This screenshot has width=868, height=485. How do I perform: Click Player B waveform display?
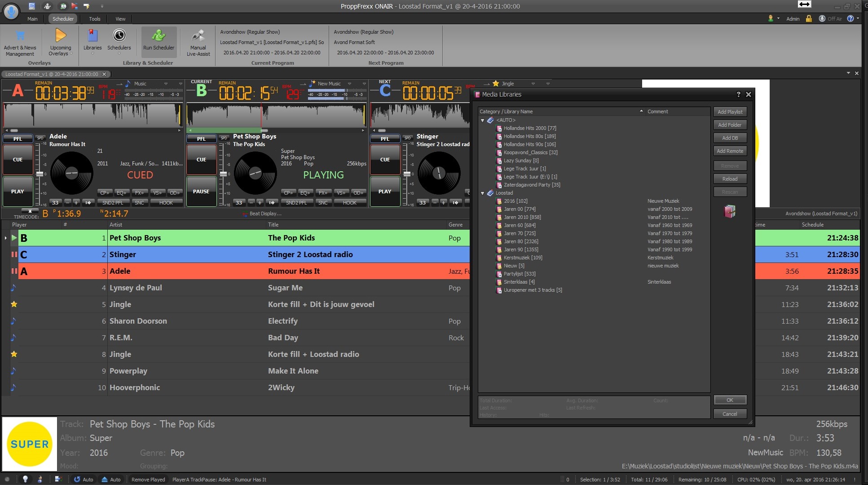point(277,116)
